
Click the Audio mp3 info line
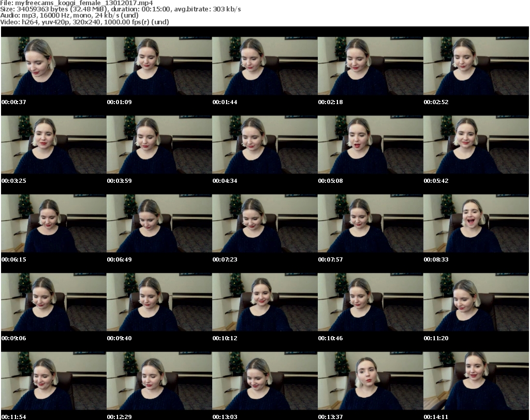69,15
